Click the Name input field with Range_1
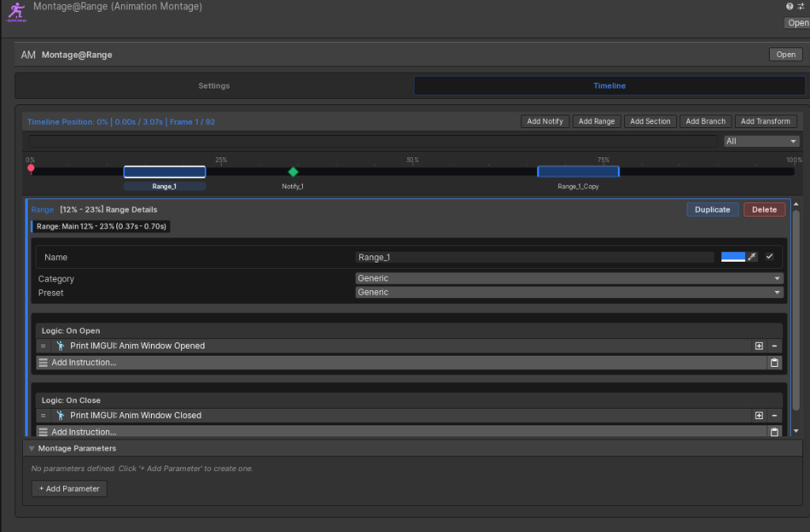Screen dimensions: 810x532 click(535, 257)
